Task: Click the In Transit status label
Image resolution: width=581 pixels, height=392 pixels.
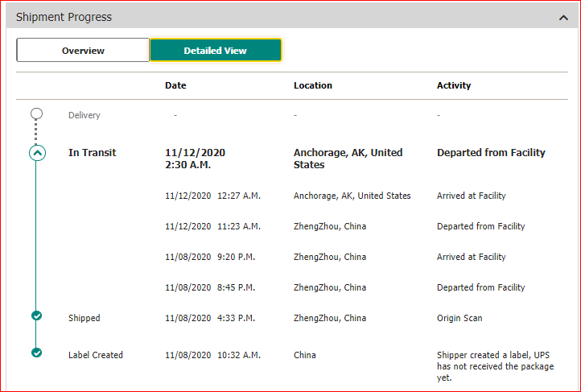Action: click(92, 153)
